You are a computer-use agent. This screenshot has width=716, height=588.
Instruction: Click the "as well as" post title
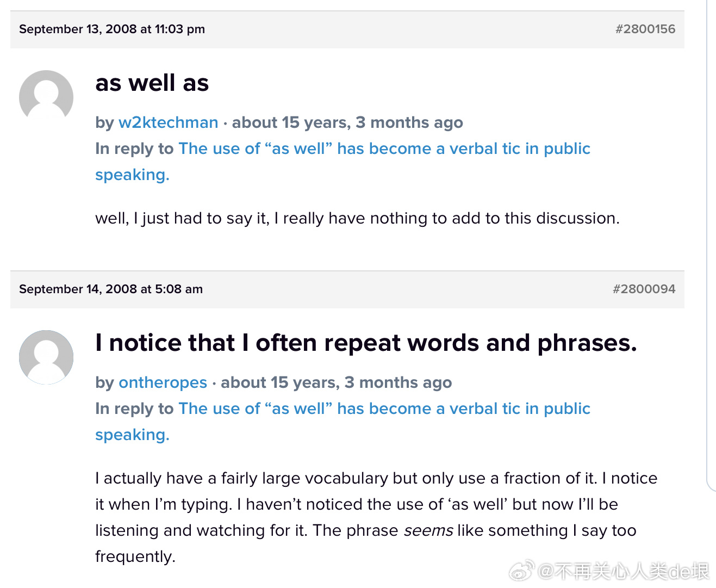tap(152, 83)
